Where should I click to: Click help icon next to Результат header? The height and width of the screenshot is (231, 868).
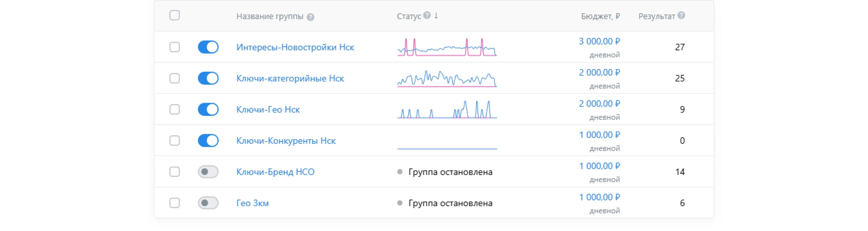point(681,16)
